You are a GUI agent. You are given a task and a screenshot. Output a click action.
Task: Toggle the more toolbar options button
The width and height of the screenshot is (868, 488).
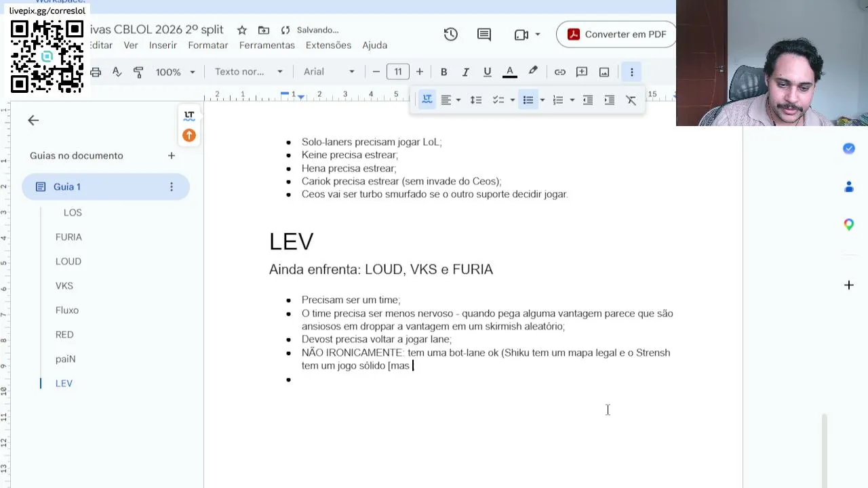click(631, 72)
